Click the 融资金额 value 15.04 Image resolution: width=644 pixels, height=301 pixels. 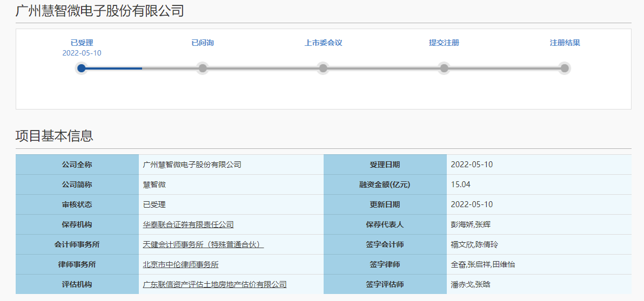(x=460, y=184)
